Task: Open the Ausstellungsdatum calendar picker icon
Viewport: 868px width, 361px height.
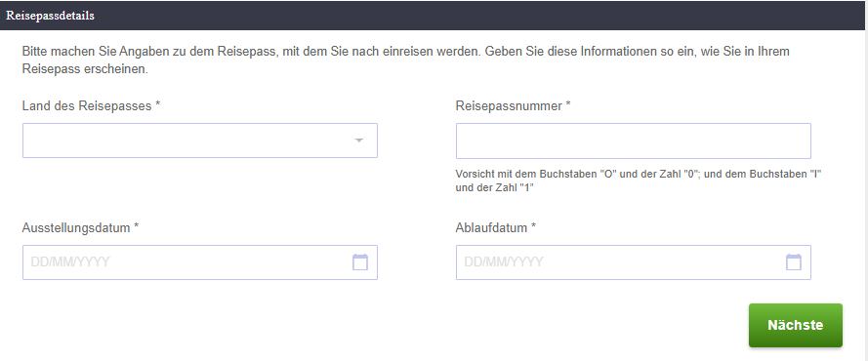Action: pyautogui.click(x=360, y=262)
